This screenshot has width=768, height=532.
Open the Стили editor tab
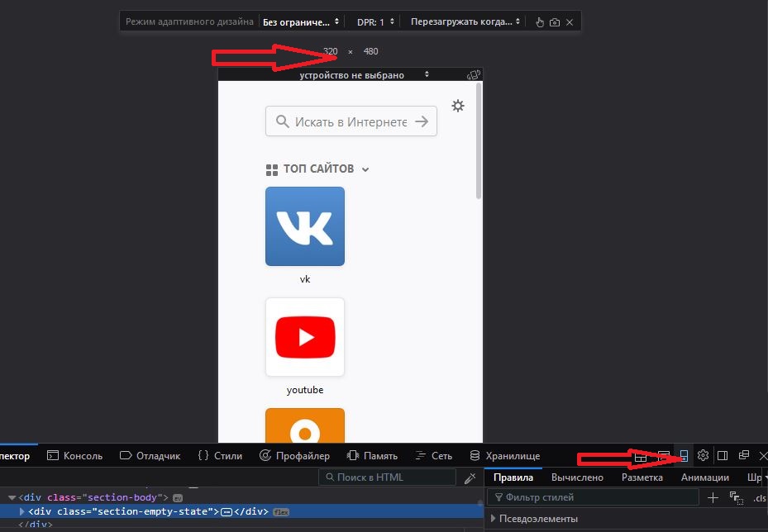(x=220, y=456)
